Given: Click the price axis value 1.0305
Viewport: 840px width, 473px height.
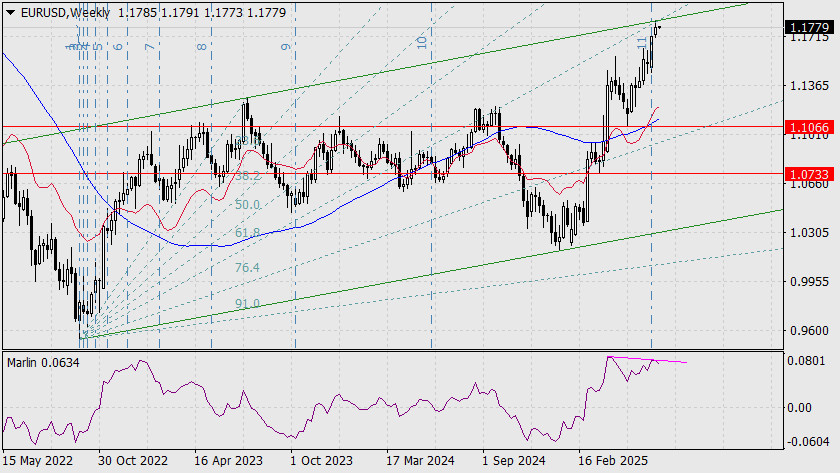Looking at the screenshot, I should (x=809, y=232).
